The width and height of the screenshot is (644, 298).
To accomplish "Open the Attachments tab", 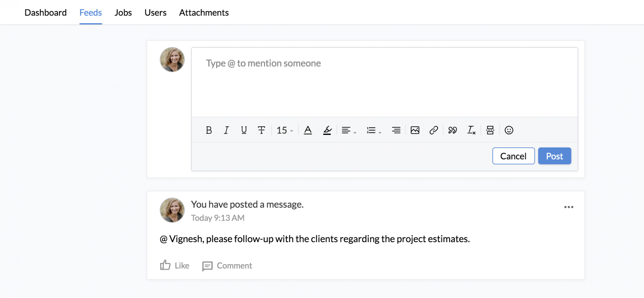I will click(204, 13).
